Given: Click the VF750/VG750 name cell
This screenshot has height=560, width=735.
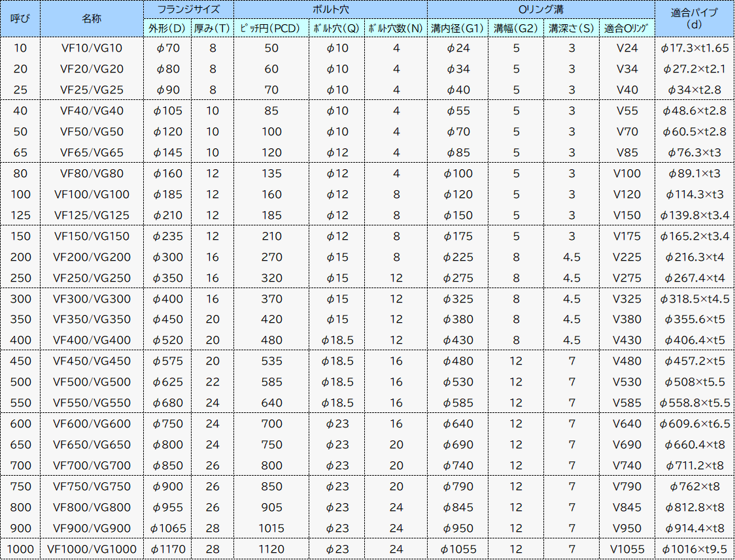Looking at the screenshot, I should pyautogui.click(x=92, y=487).
